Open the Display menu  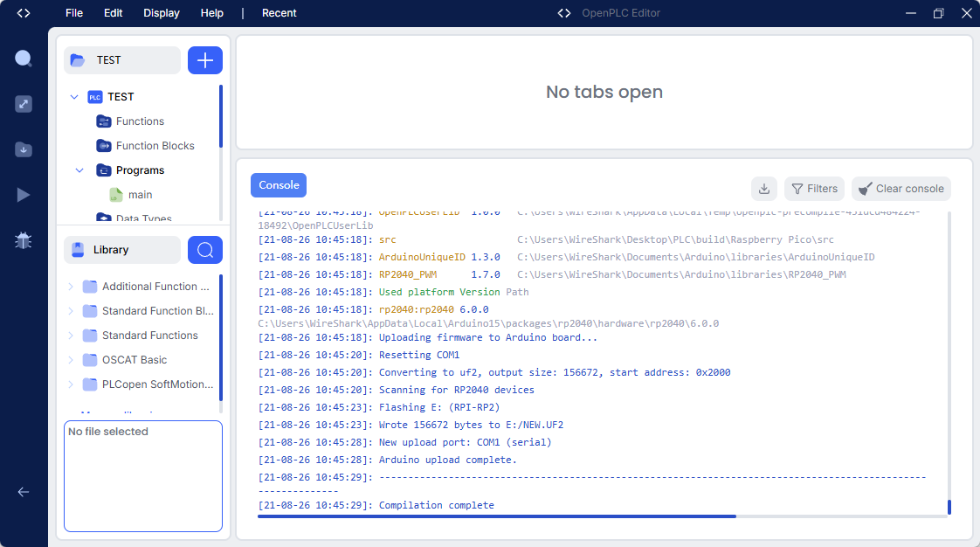pos(162,13)
